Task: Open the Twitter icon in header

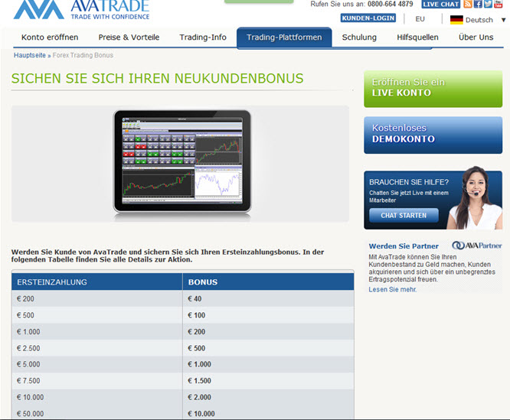Action: [488, 4]
